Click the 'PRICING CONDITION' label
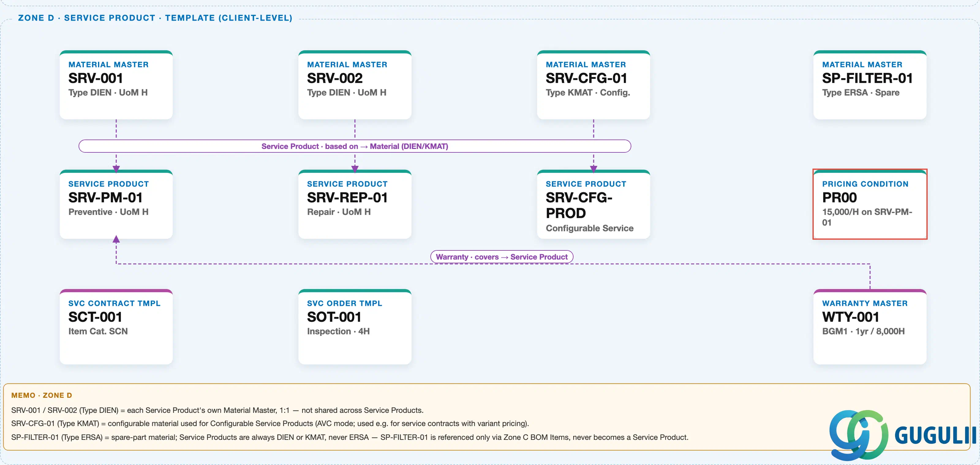The width and height of the screenshot is (980, 465). [x=865, y=184]
